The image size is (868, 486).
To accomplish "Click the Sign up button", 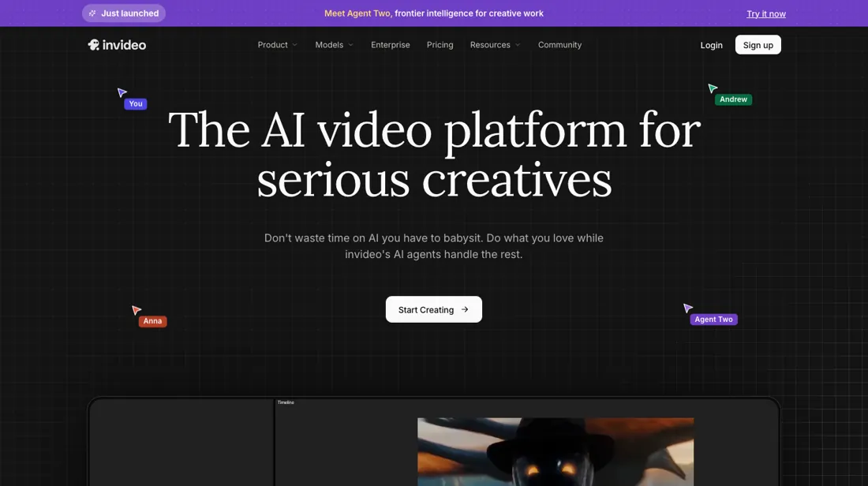I will pyautogui.click(x=758, y=45).
